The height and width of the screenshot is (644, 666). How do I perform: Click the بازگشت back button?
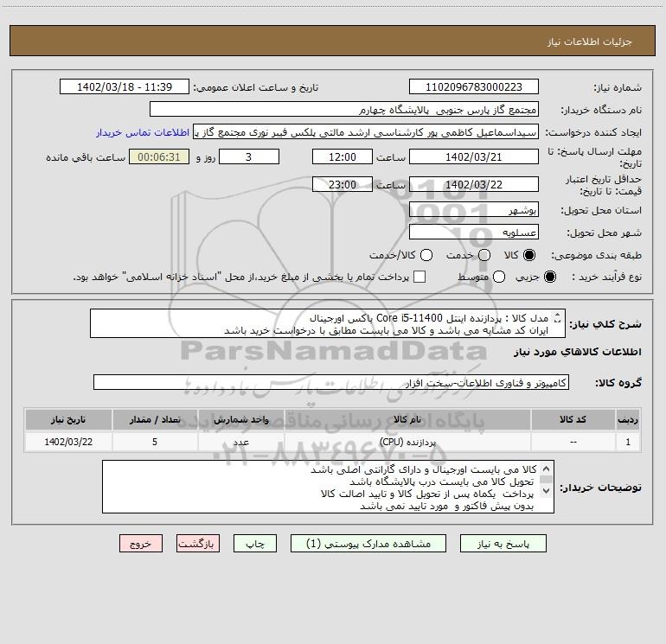198,544
